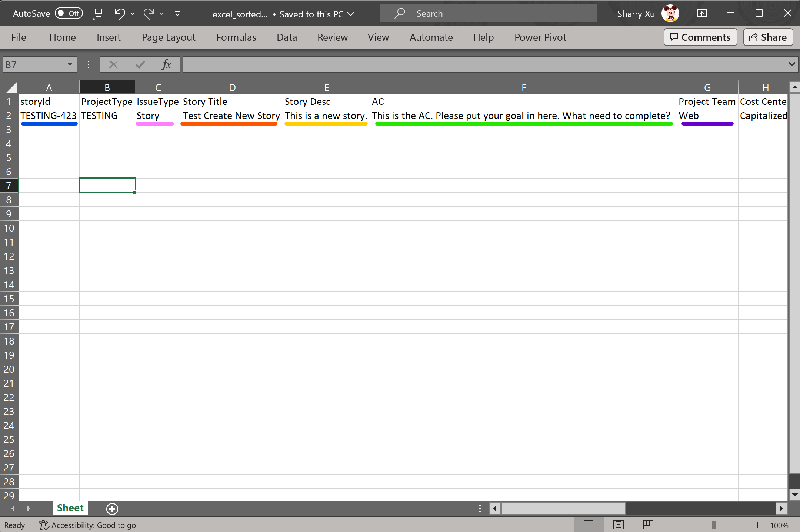Expand the Saved to this PC dropdown

click(351, 14)
